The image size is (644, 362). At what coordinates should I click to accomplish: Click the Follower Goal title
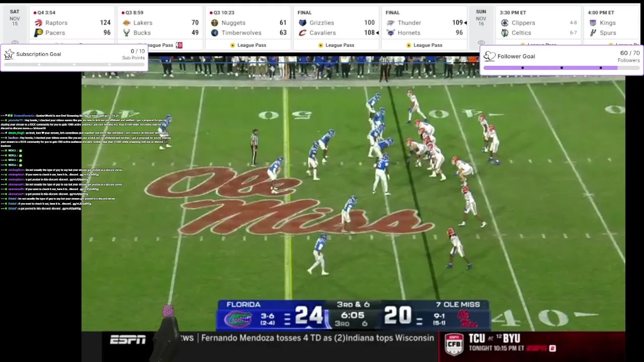516,56
